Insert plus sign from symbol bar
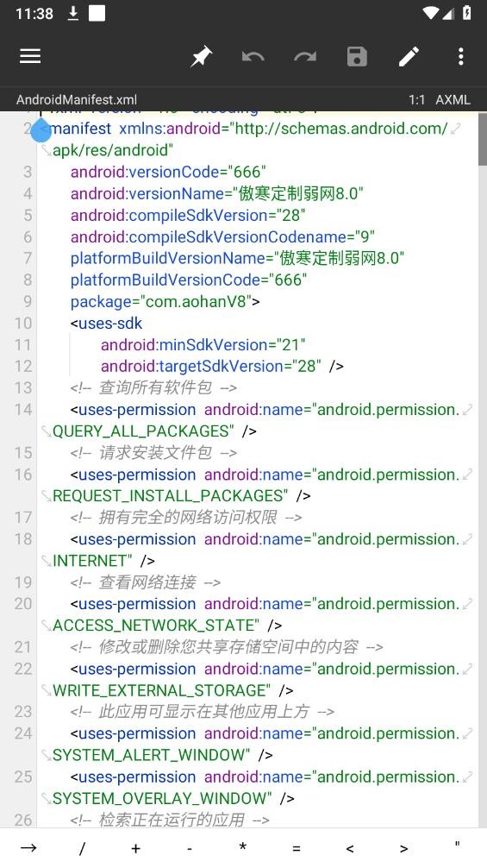Image resolution: width=487 pixels, height=868 pixels. (135, 849)
